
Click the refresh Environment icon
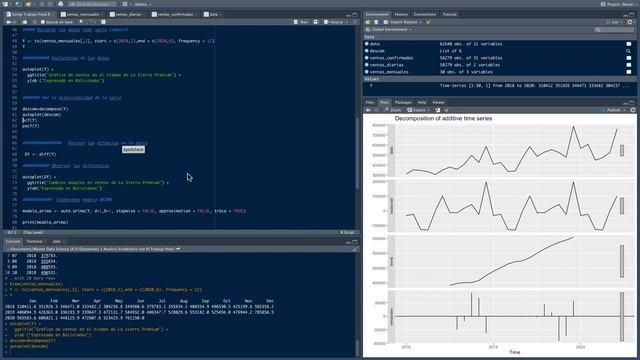(630, 22)
